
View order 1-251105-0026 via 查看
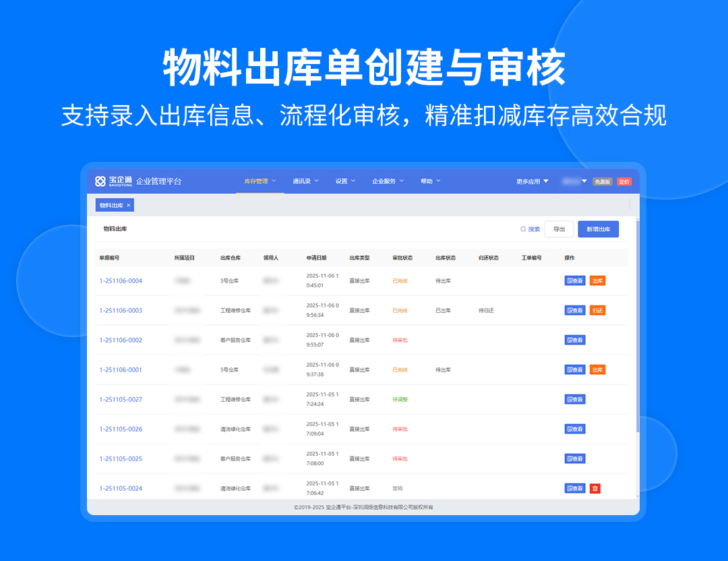click(575, 430)
